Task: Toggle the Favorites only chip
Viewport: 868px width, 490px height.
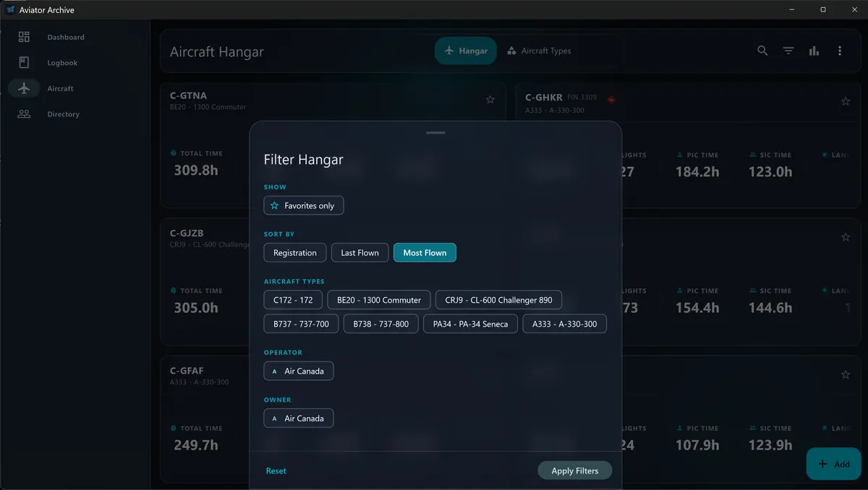Action: click(304, 205)
